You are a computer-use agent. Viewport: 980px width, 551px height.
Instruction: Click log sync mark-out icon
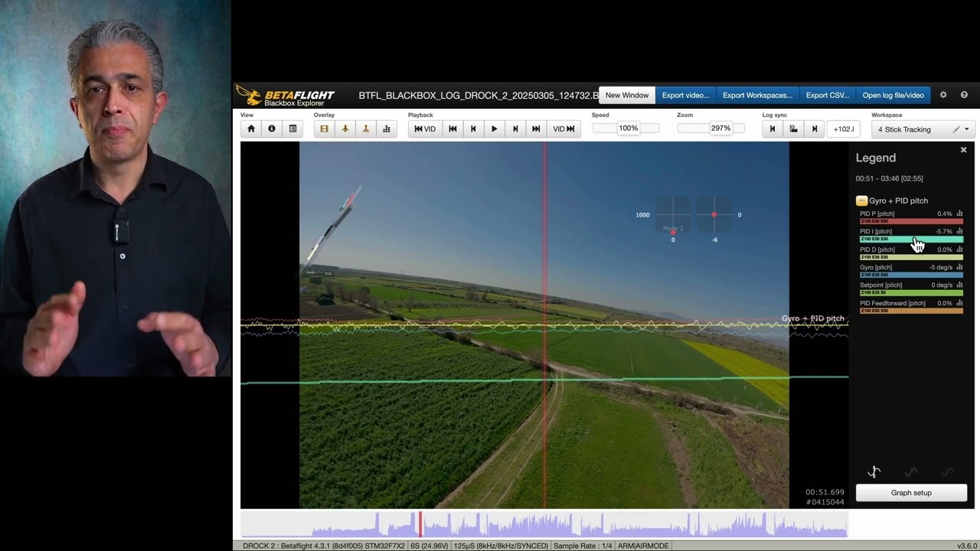click(815, 129)
